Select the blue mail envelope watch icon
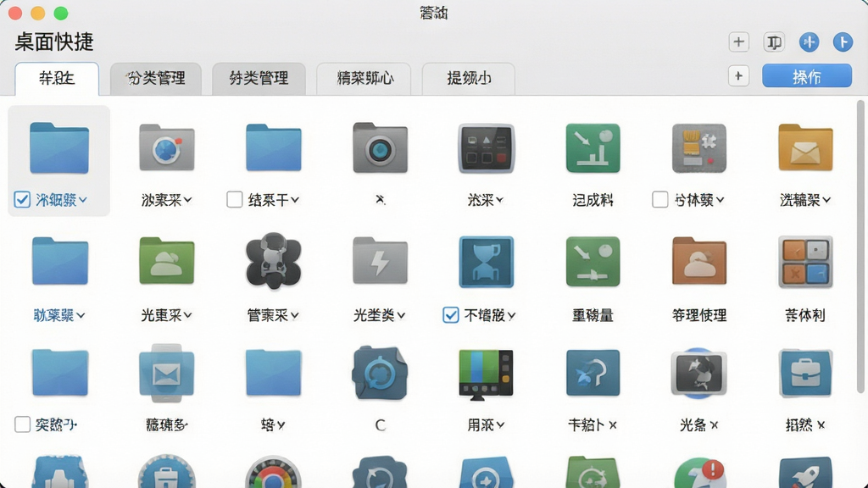The image size is (868, 488). (x=167, y=373)
